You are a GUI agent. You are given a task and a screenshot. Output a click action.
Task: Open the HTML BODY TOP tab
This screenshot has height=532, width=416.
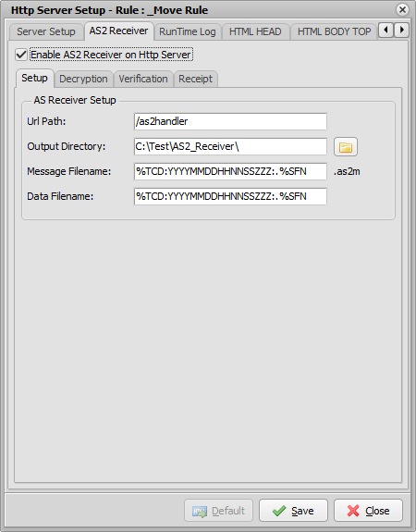pyautogui.click(x=334, y=31)
